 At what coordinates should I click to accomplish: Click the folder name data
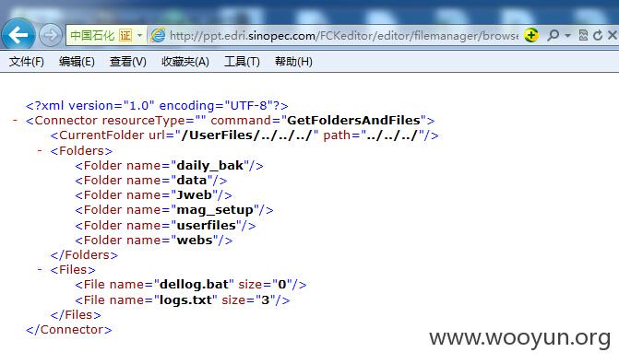click(x=192, y=181)
